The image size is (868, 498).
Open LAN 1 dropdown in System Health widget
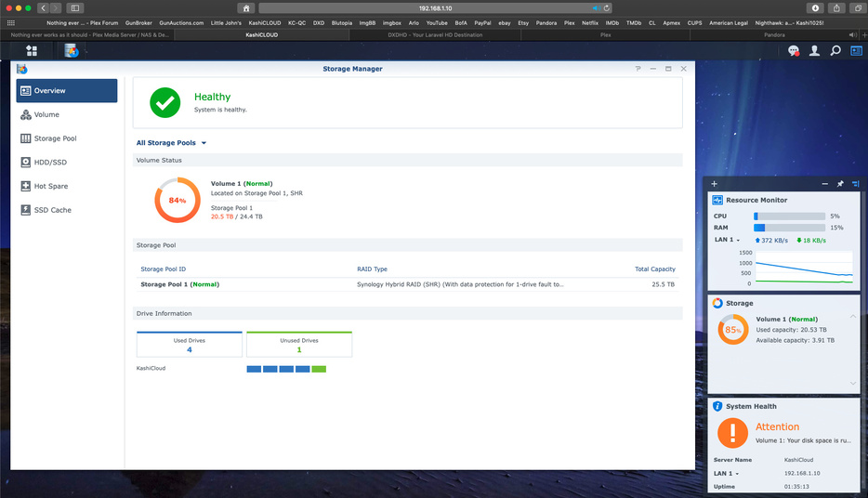[727, 473]
